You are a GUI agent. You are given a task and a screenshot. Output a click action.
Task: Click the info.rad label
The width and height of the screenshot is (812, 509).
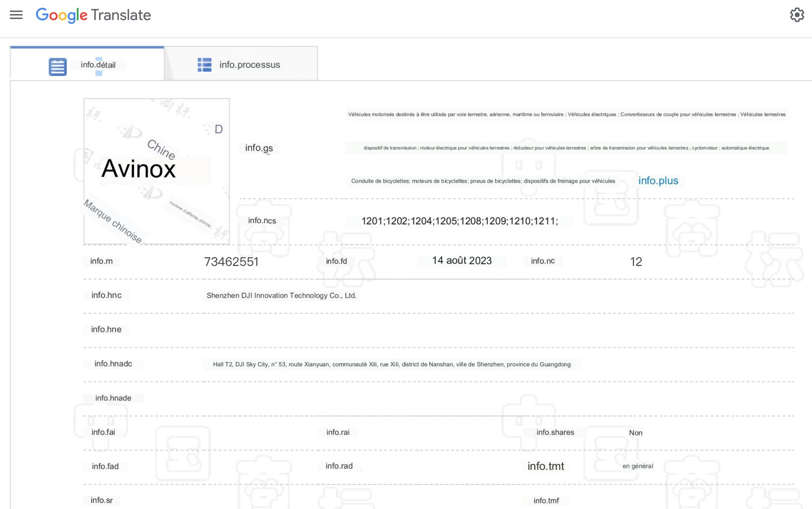click(339, 466)
